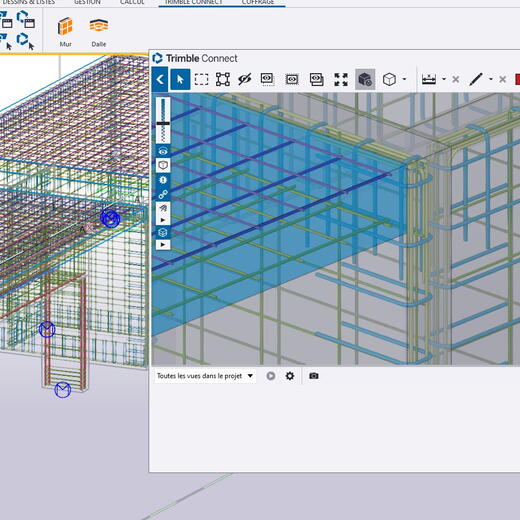The image size is (520, 520).
Task: Click the circular play views button
Action: [x=271, y=376]
